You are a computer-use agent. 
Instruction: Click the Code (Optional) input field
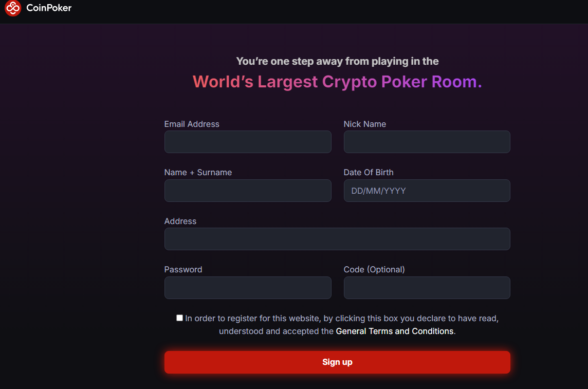(x=427, y=287)
